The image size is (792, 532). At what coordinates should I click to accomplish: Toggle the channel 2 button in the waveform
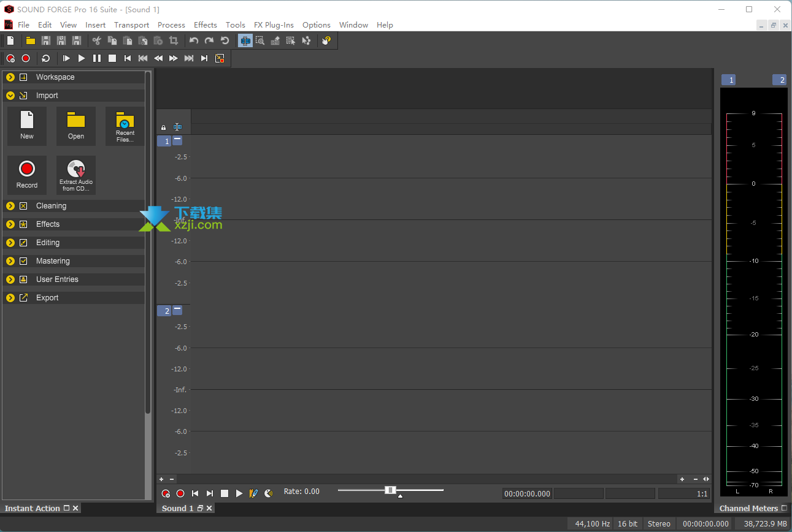pyautogui.click(x=164, y=311)
